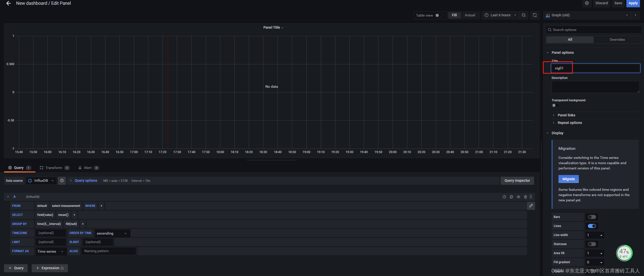
Task: Click the Panel Title input field
Action: coord(595,68)
